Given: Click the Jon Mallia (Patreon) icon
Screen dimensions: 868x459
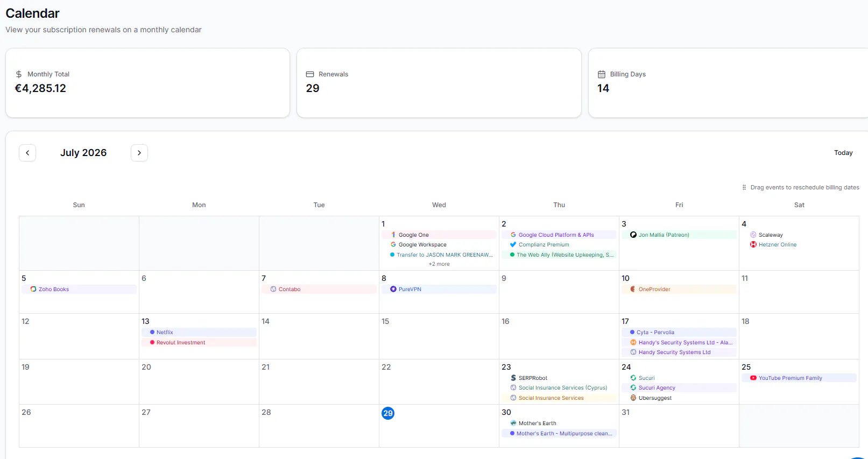Looking at the screenshot, I should [633, 235].
